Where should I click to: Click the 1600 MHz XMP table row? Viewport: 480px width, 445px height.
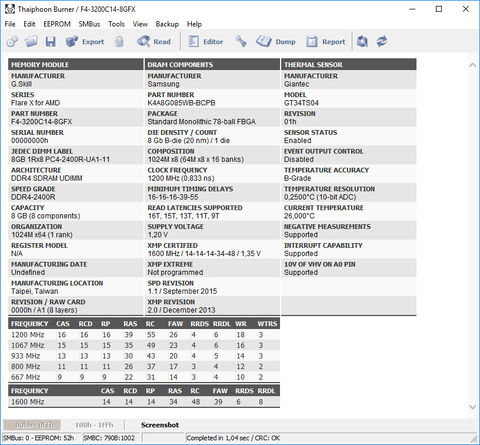coord(144,402)
